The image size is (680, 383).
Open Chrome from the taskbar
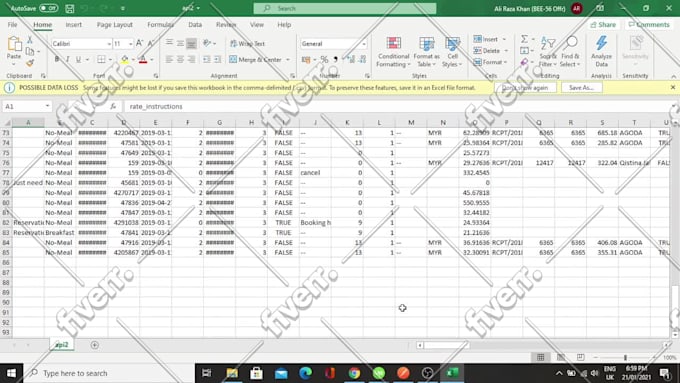coord(354,373)
